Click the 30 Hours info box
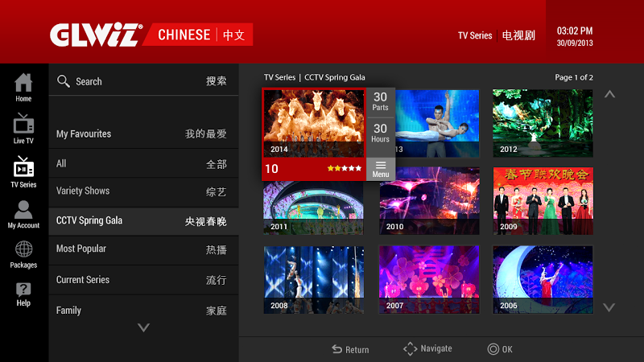Screen dimensions: 644x362 380,134
